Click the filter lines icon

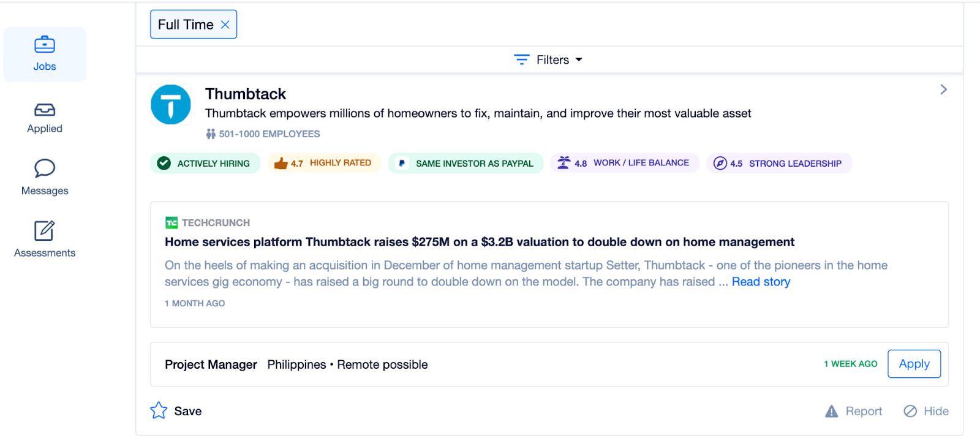pos(521,59)
